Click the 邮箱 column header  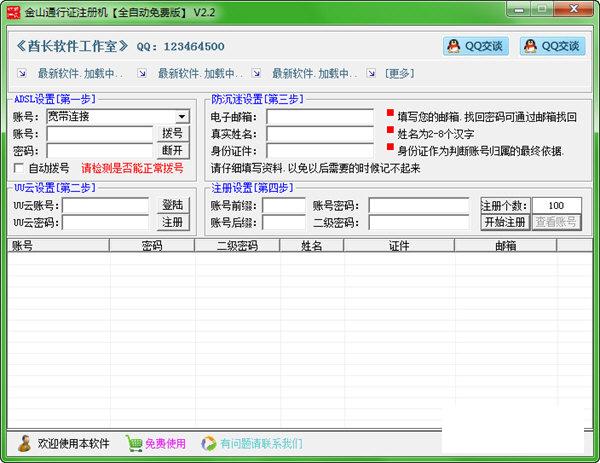click(x=504, y=245)
